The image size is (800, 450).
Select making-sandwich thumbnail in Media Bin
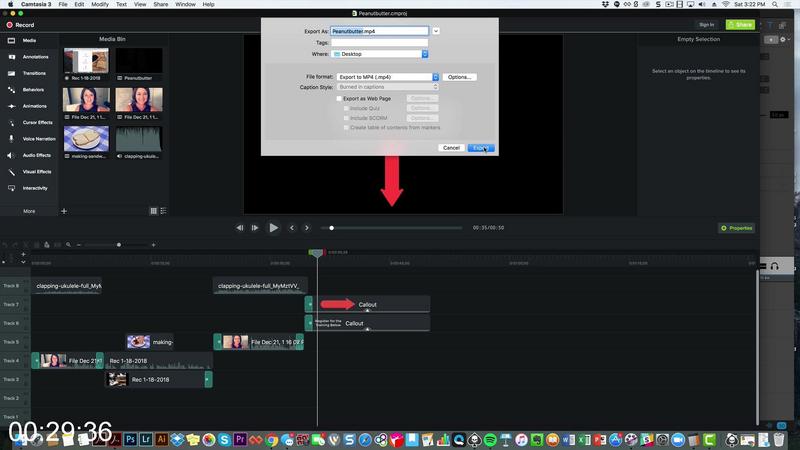86,138
